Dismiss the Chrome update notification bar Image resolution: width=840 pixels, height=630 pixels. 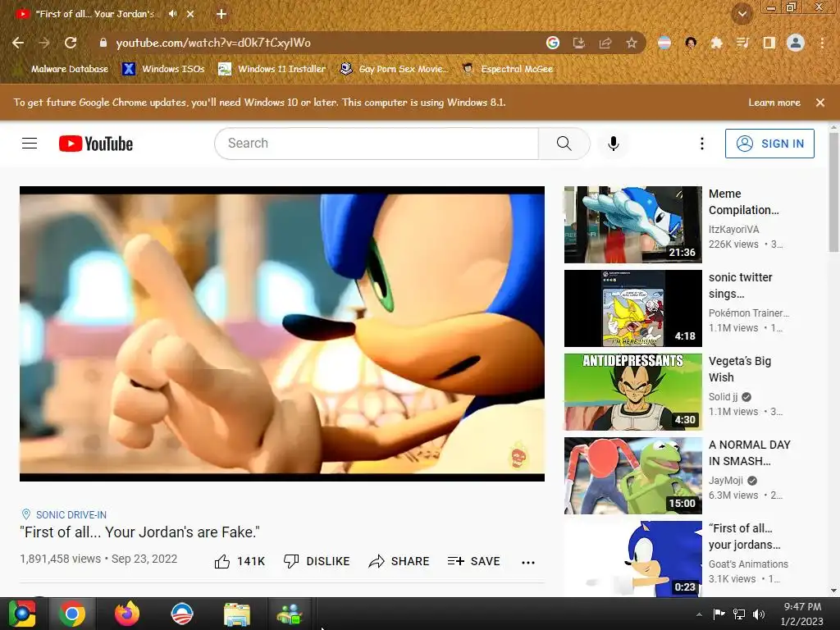[x=820, y=103]
